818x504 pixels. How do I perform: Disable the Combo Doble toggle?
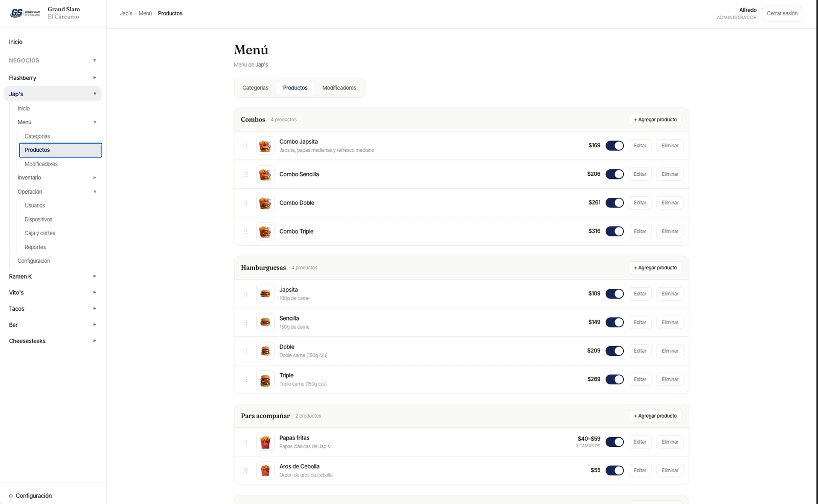(615, 203)
